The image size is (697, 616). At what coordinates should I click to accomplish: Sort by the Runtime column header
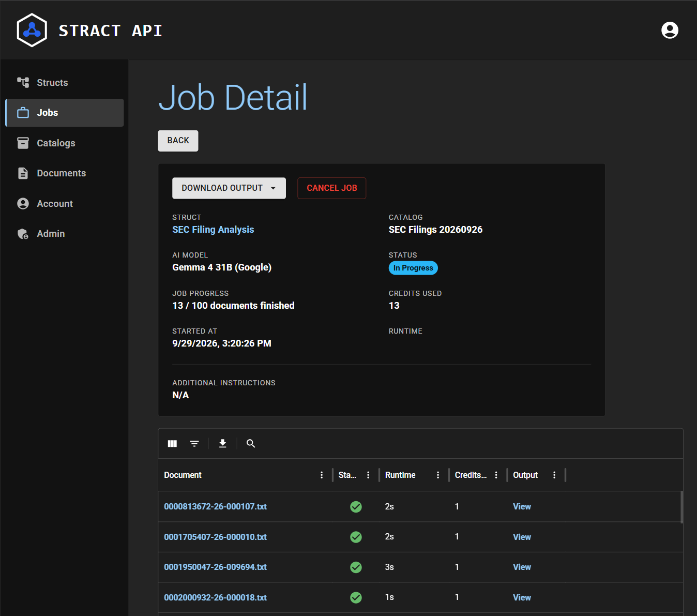click(x=400, y=475)
